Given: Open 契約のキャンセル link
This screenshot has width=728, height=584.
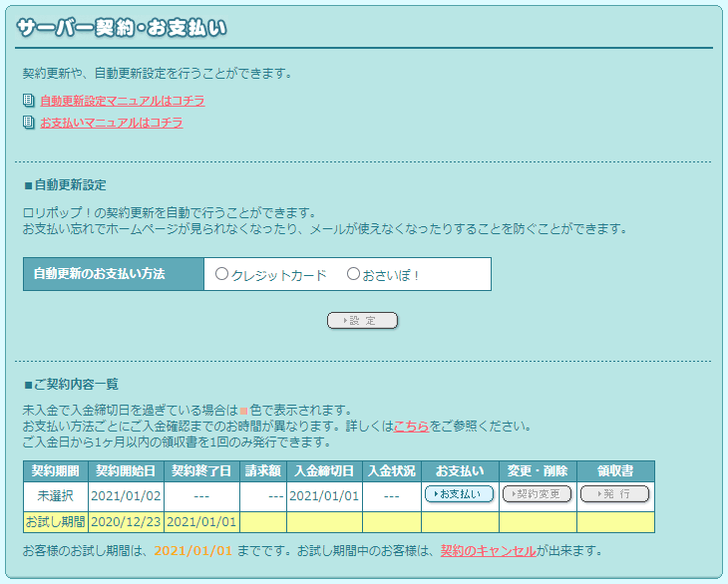Looking at the screenshot, I should coord(489,551).
